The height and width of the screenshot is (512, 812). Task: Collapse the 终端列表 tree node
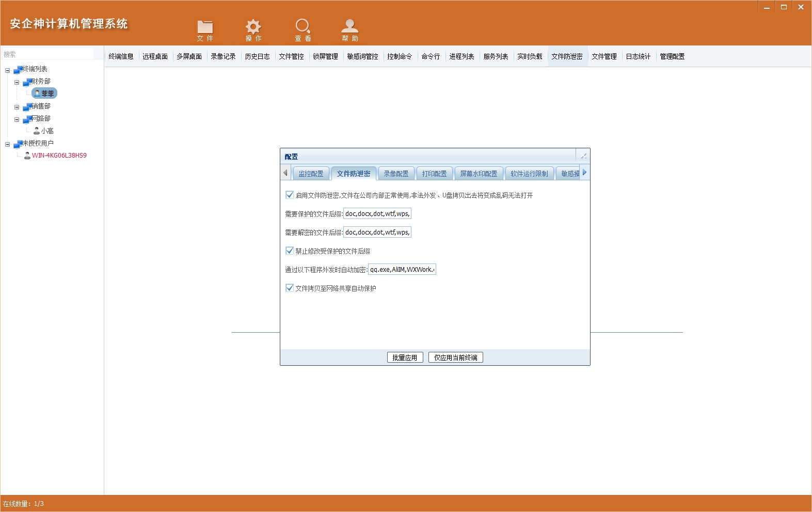(8, 70)
